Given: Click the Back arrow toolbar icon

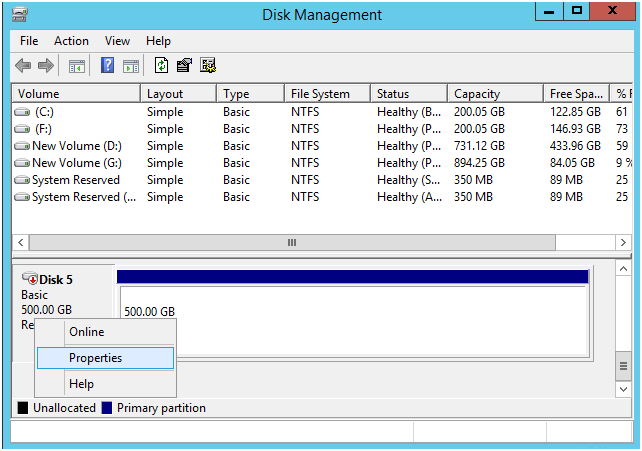Looking at the screenshot, I should click(x=23, y=65).
